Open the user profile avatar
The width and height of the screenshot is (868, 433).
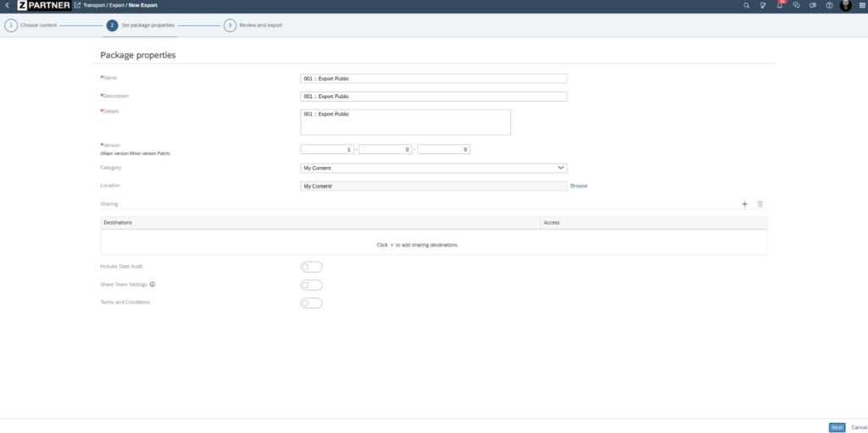(x=845, y=6)
